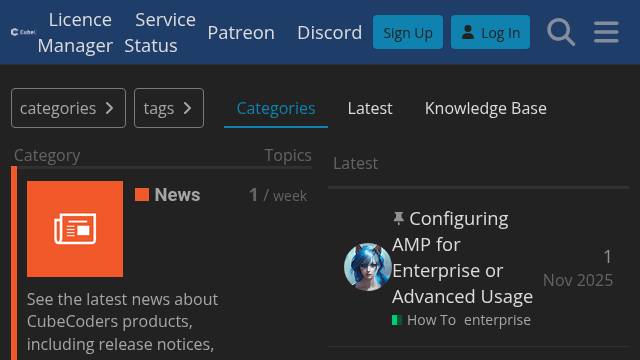The image size is (640, 360).
Task: Click the News description text
Action: click(x=122, y=322)
